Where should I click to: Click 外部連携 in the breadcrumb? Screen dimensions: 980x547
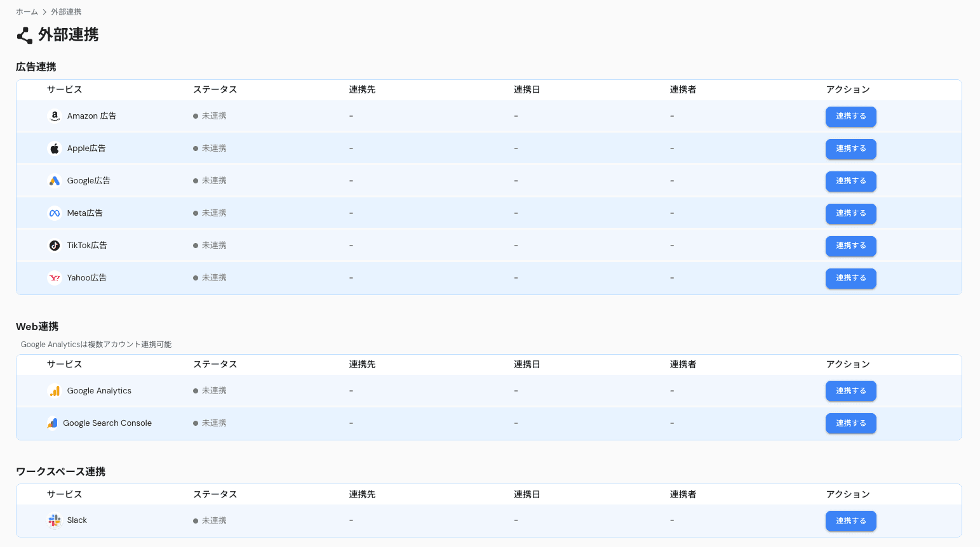point(66,11)
